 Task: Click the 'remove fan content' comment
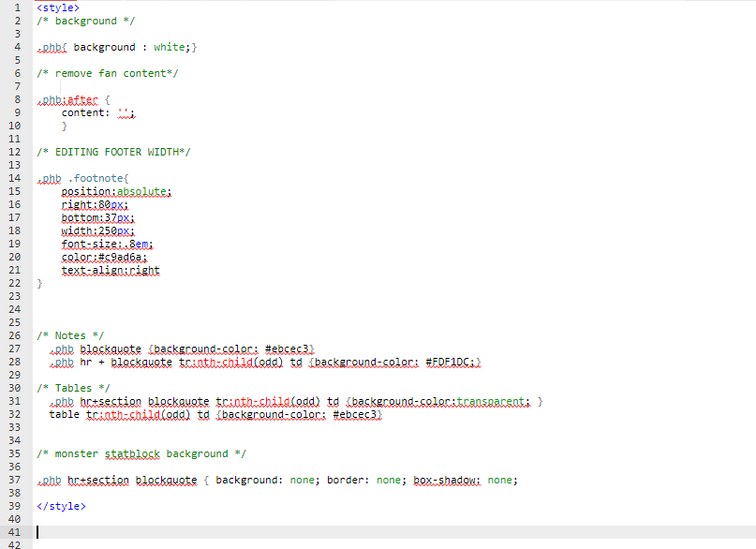[x=107, y=73]
